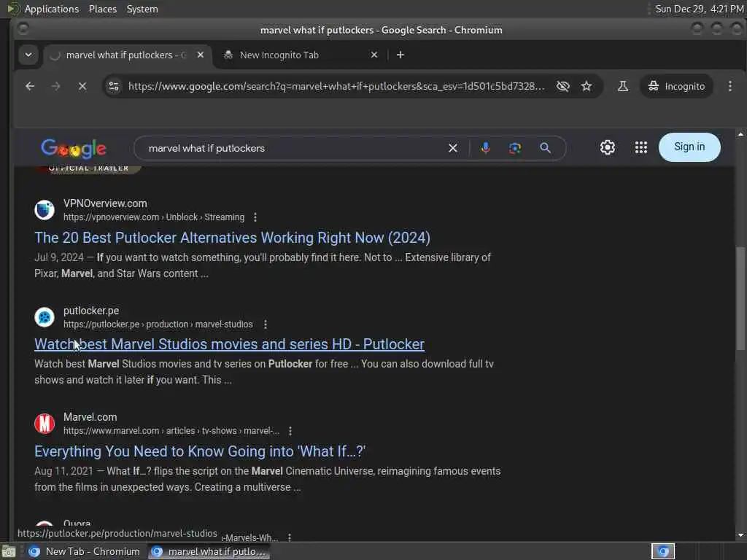
Task: Click the third-party cookies blocked eye icon
Action: (562, 86)
